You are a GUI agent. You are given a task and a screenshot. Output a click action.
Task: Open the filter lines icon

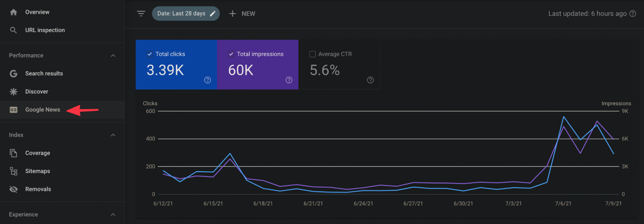141,14
